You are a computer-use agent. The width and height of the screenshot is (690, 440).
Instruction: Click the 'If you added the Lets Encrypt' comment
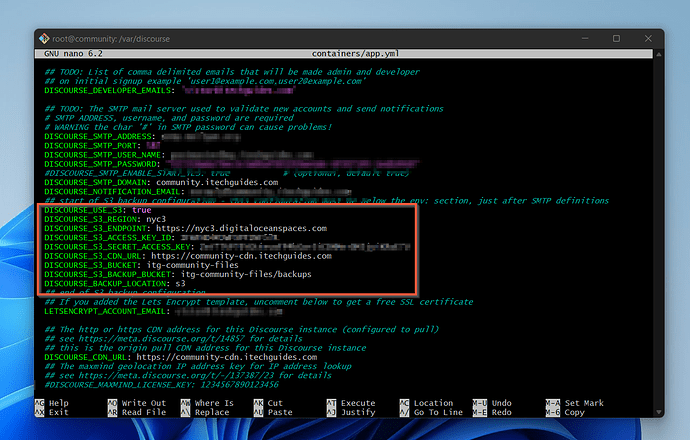coord(258,302)
